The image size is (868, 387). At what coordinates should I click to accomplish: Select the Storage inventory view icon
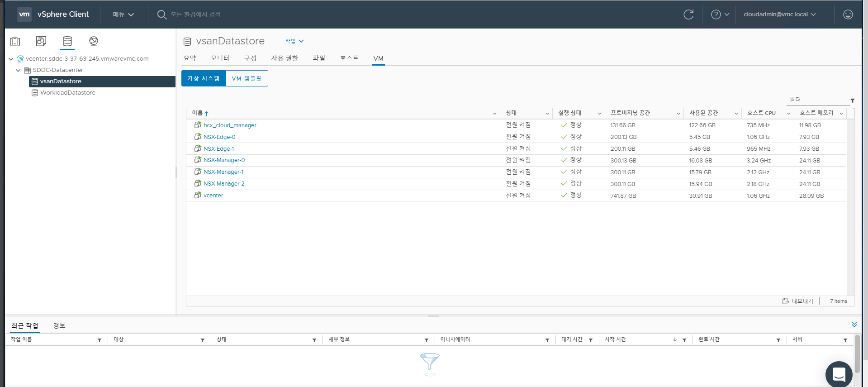pyautogui.click(x=67, y=41)
